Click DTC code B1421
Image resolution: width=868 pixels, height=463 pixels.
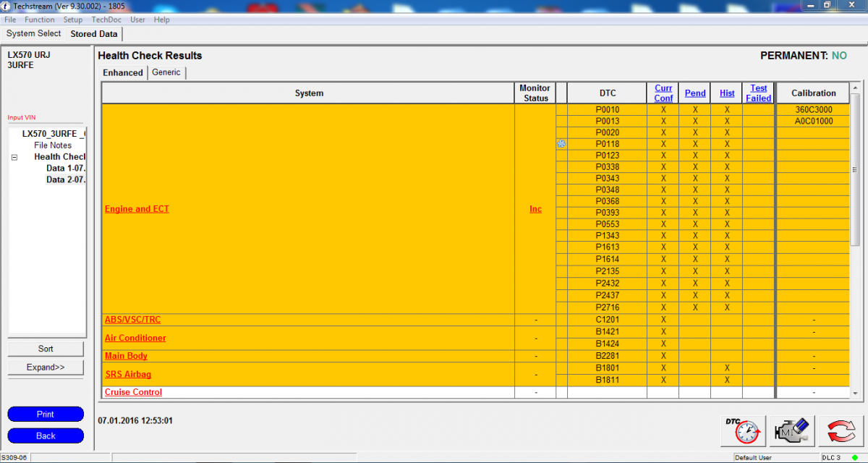coord(608,332)
